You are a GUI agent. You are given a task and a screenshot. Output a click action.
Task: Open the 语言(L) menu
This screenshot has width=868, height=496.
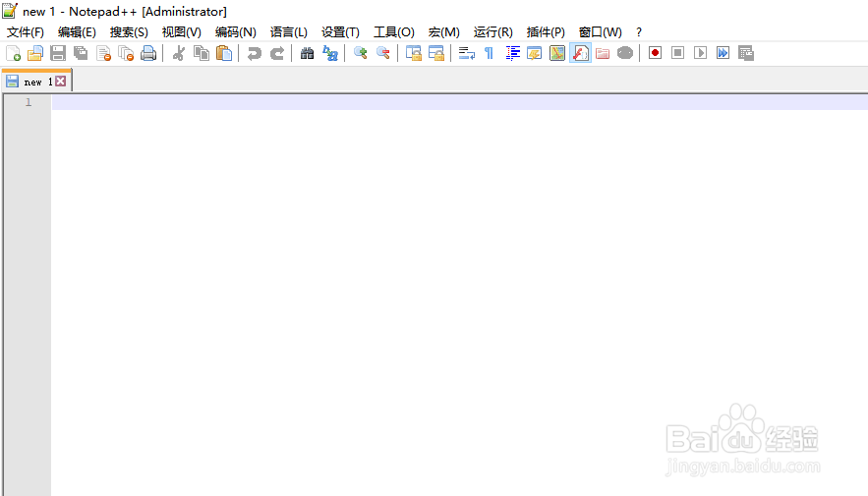288,32
